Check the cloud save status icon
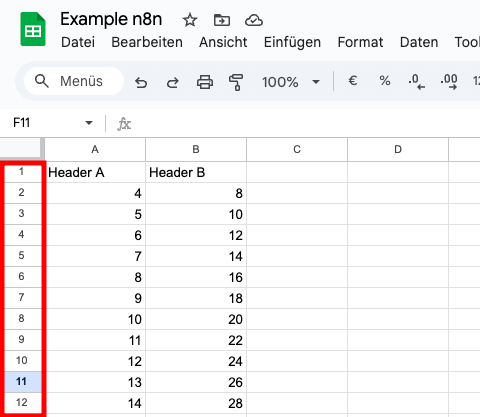 [254, 20]
